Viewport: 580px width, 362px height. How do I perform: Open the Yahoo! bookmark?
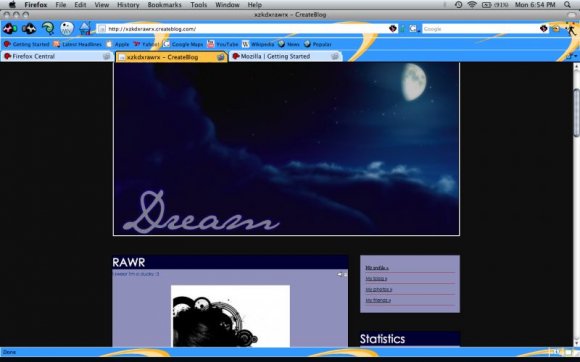pyautogui.click(x=146, y=44)
